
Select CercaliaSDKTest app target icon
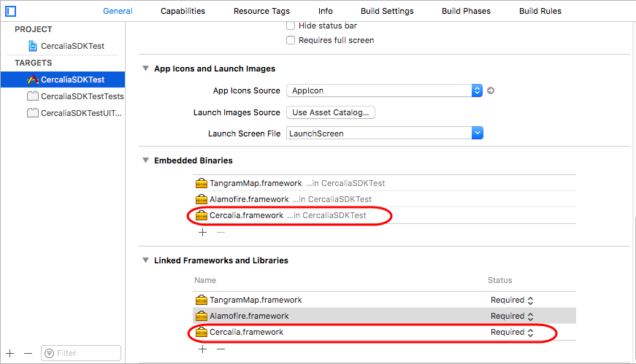tap(33, 80)
